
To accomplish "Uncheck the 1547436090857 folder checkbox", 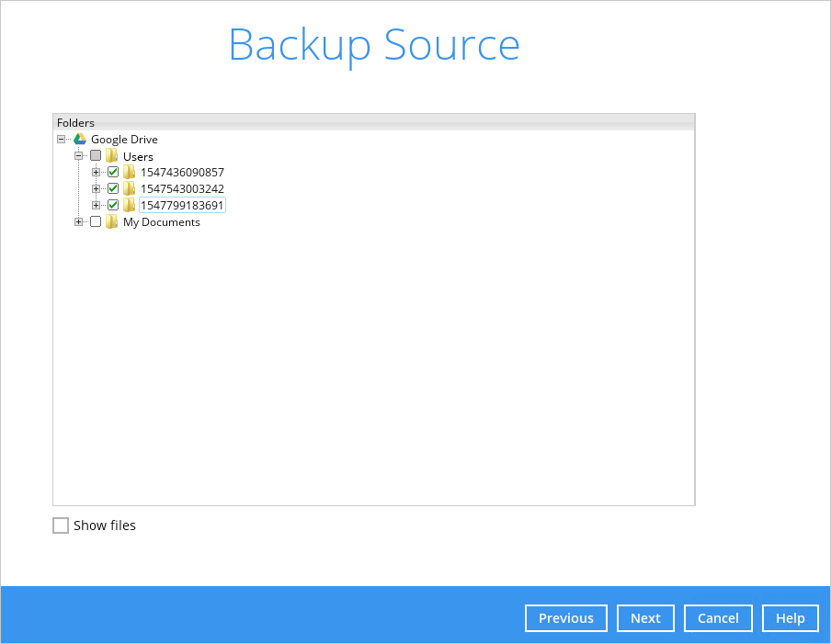I will pyautogui.click(x=113, y=172).
